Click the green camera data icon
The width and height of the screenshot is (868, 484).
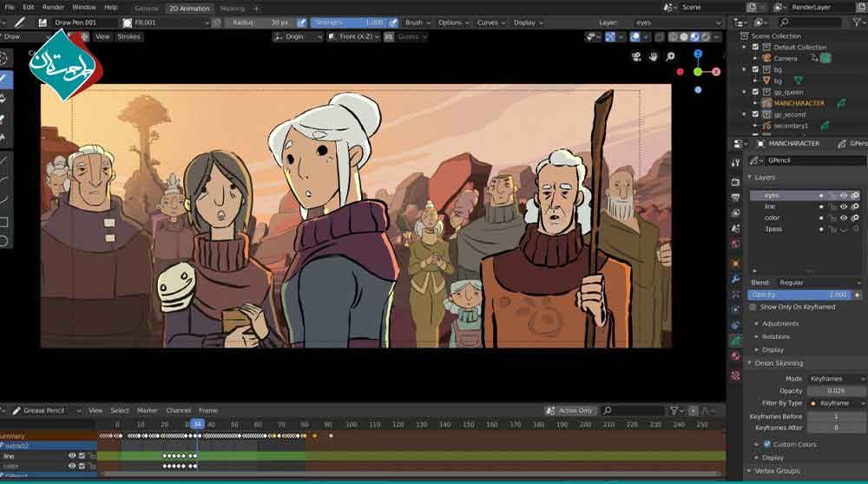(825, 58)
